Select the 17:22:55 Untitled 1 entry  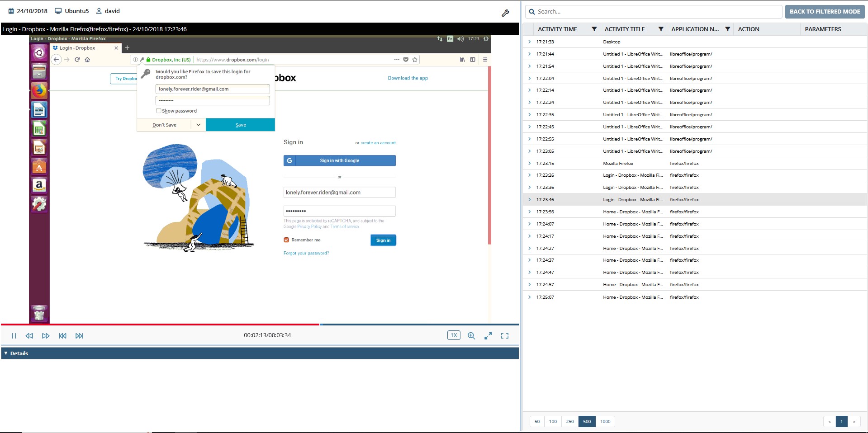click(x=695, y=139)
